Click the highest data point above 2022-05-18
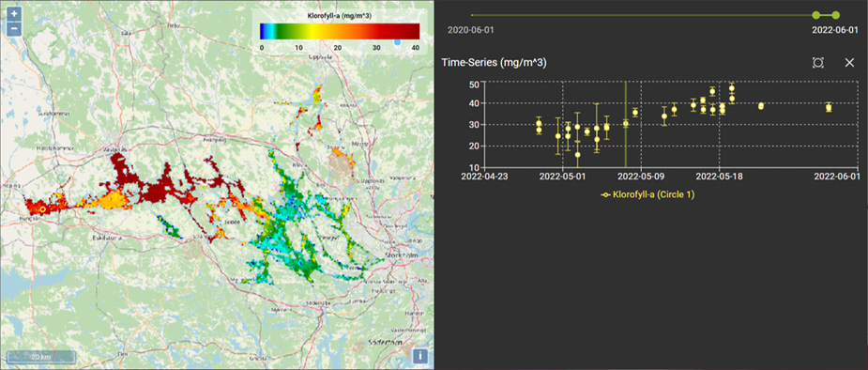 pos(732,88)
